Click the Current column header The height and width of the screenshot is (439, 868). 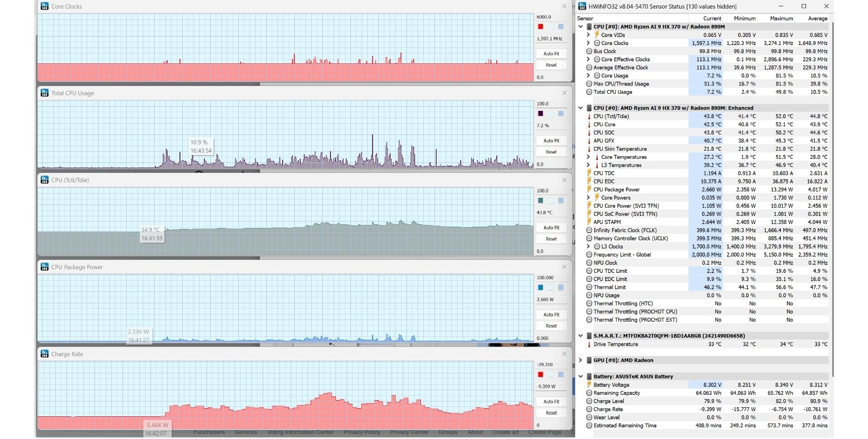coord(712,19)
